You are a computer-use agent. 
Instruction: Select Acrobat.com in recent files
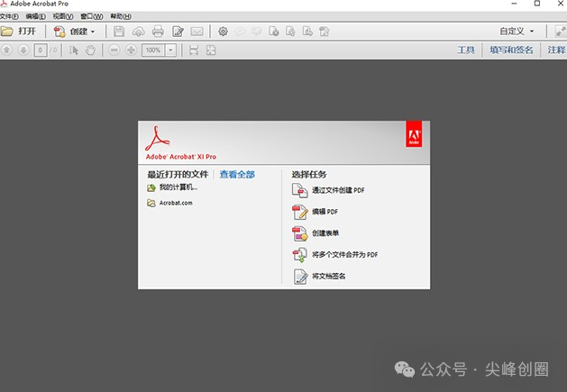click(169, 203)
